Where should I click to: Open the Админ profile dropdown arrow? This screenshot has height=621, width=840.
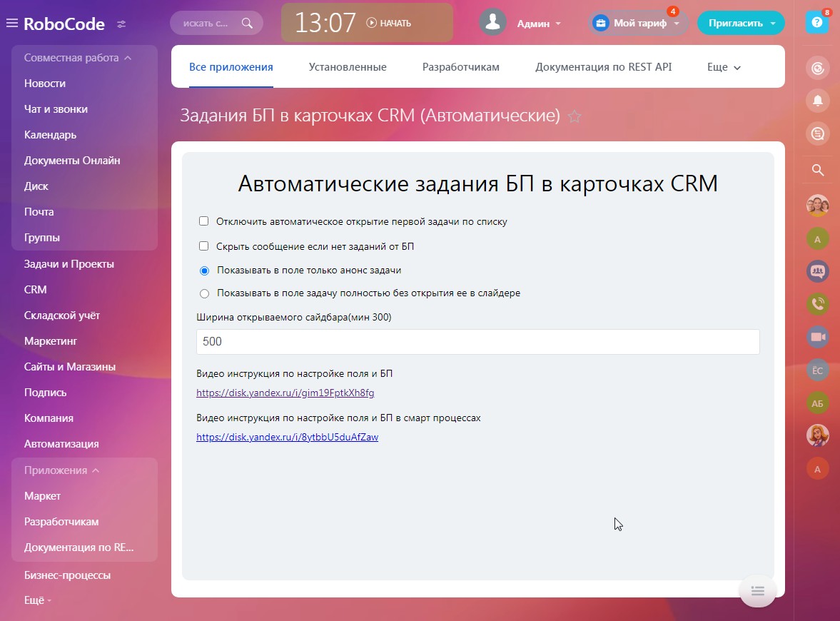pyautogui.click(x=558, y=24)
